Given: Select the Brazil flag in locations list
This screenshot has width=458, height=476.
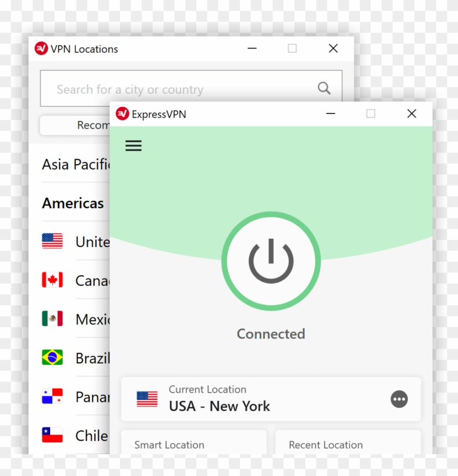Looking at the screenshot, I should pyautogui.click(x=52, y=357).
